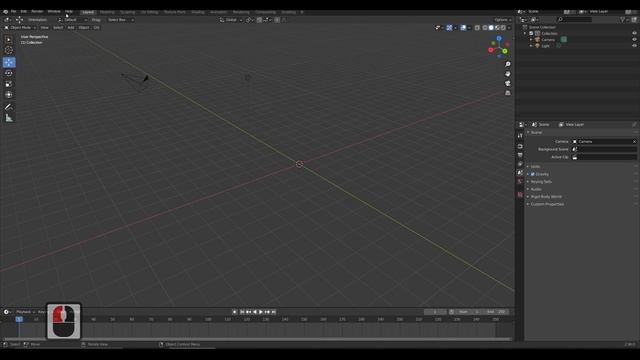
Task: Open the File menu
Action: 13,12
